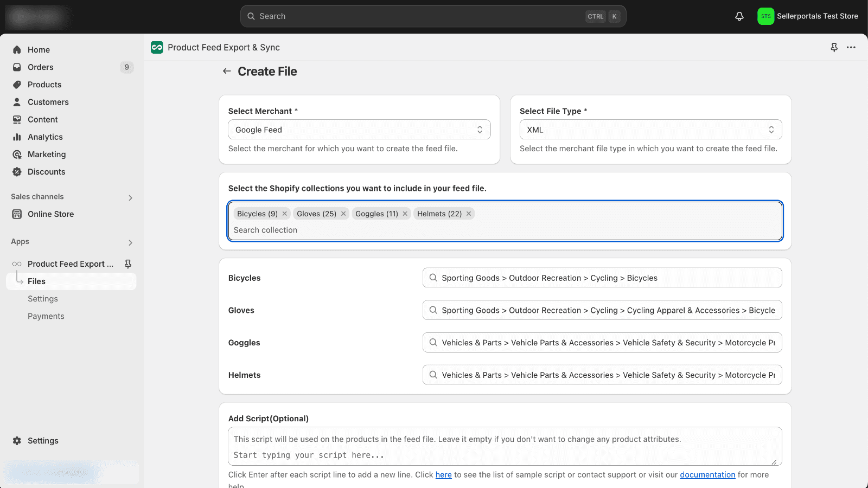The height and width of the screenshot is (488, 868).
Task: Open Home from the sidebar
Action: (x=39, y=50)
